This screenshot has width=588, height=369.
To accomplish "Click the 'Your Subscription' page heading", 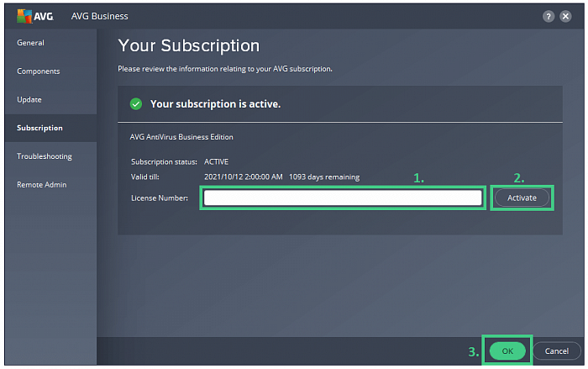I will tap(189, 45).
